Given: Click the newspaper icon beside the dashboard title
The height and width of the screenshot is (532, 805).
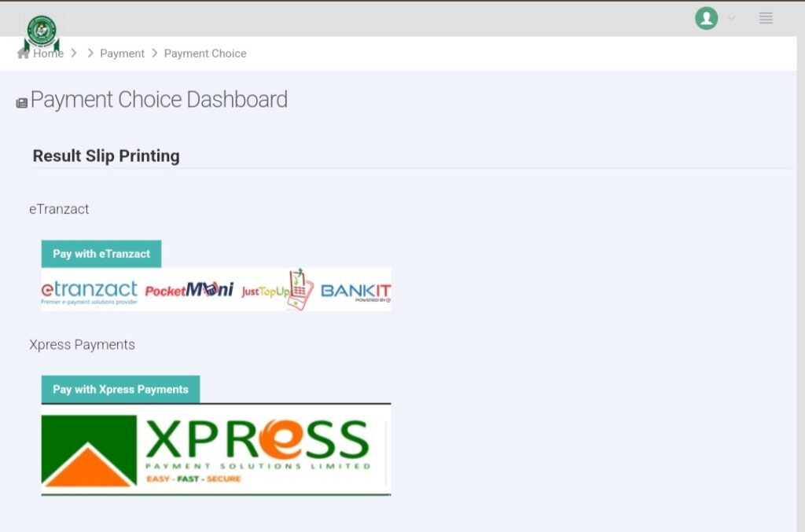Looking at the screenshot, I should [21, 103].
